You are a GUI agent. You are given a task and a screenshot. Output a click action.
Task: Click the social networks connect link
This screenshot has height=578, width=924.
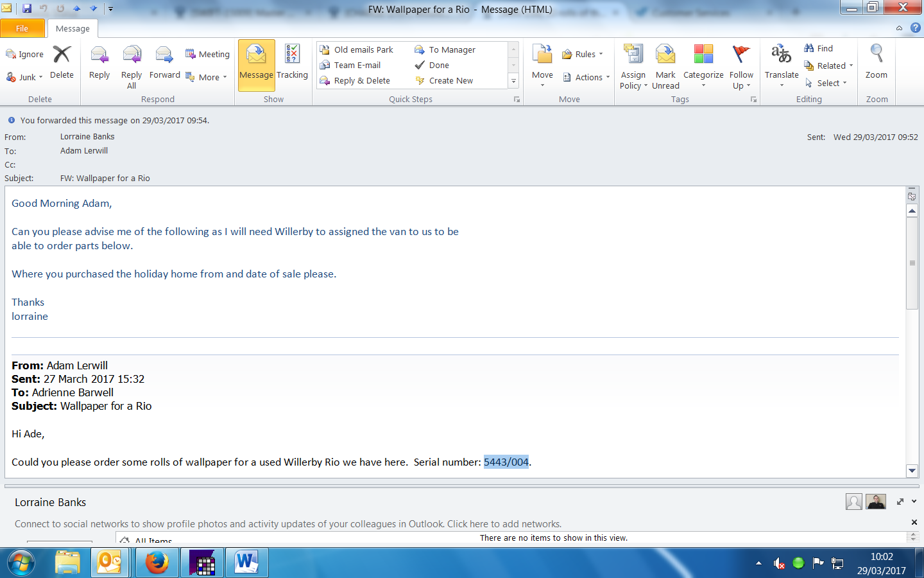287,524
